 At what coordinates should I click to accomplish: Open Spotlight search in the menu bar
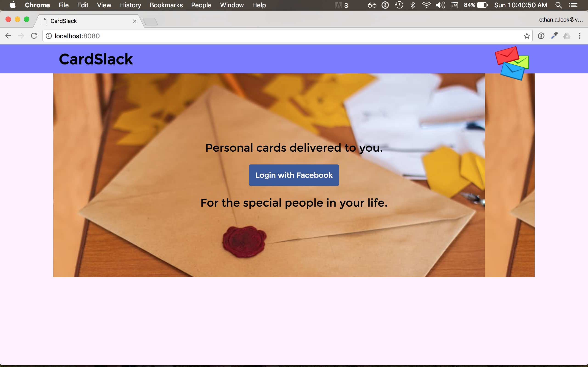(x=558, y=5)
